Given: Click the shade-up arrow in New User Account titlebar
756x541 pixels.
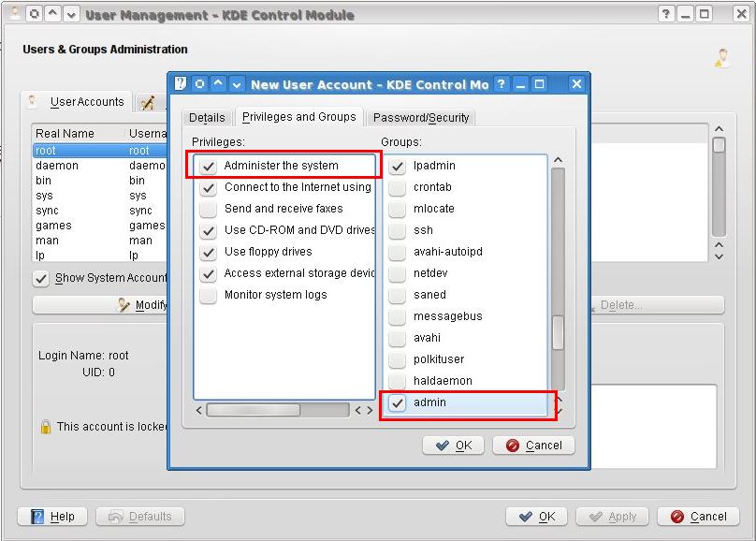Looking at the screenshot, I should (x=218, y=84).
